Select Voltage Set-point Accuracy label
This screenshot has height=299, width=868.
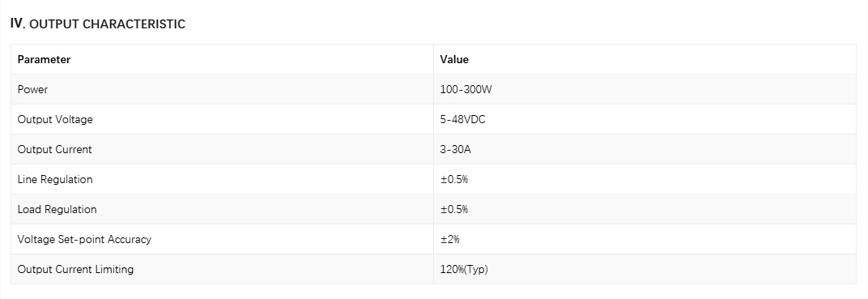[x=84, y=239]
